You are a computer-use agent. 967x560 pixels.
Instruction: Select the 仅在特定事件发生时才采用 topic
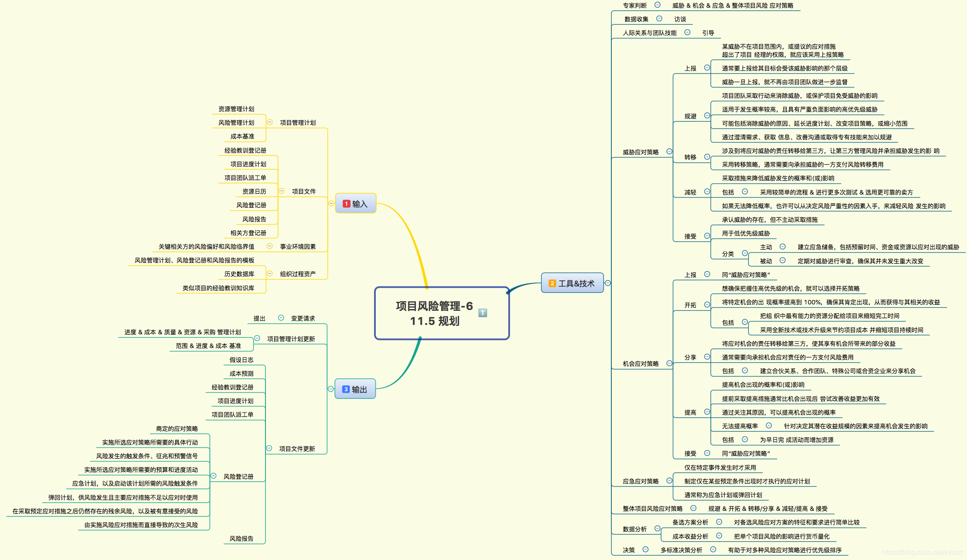[x=720, y=468]
